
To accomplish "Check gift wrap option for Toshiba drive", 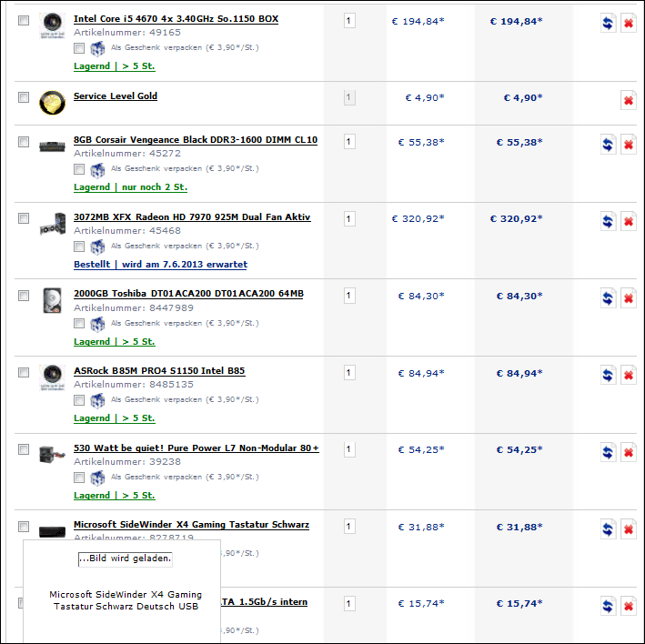I will coord(79,324).
